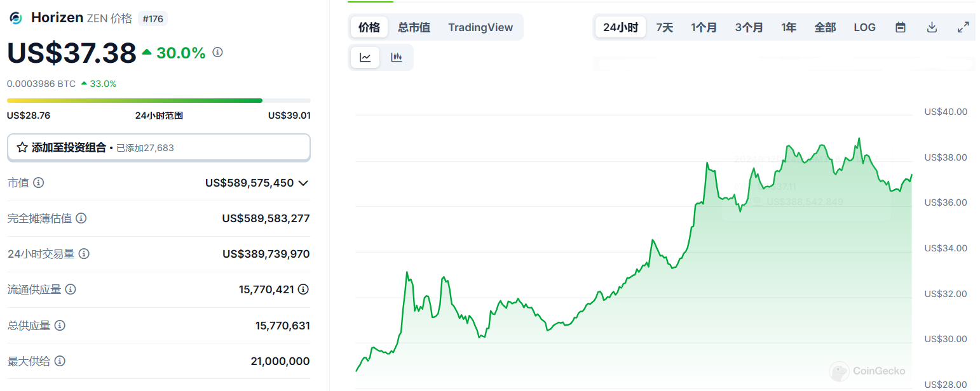Expand chart to fullscreen
The width and height of the screenshot is (980, 391).
[963, 27]
